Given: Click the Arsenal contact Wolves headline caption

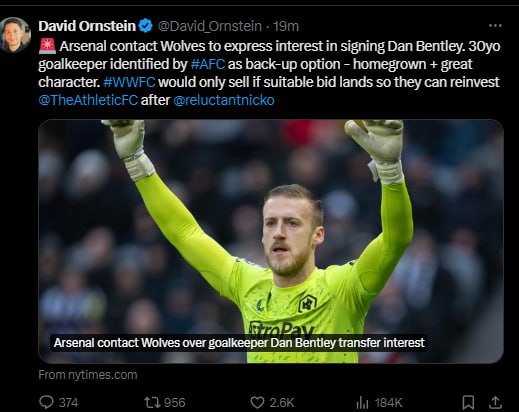Looking at the screenshot, I should (x=239, y=343).
